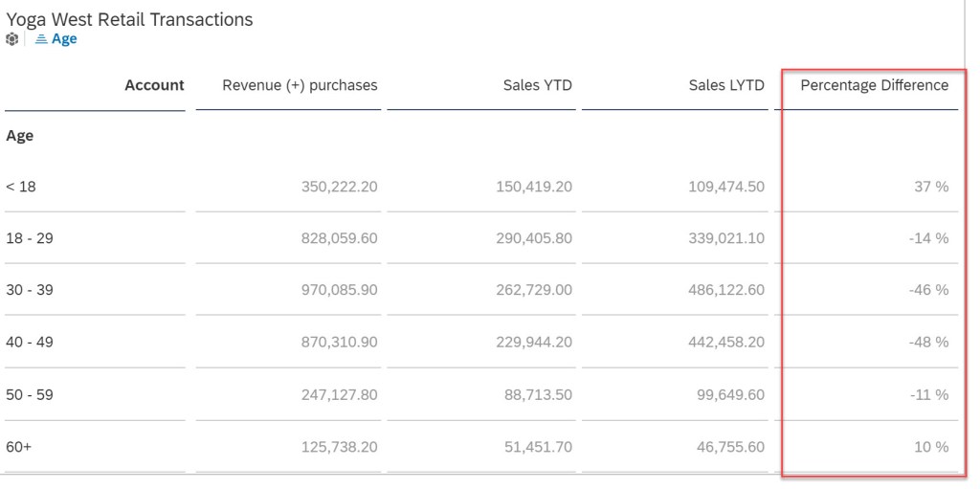Click the hierarchy icon beside Age
The height and width of the screenshot is (489, 980).
pos(41,39)
